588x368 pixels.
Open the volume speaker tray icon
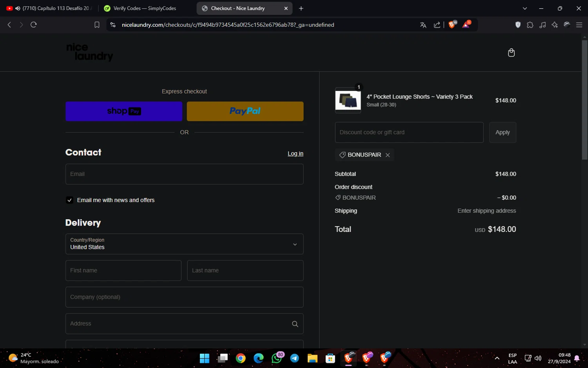point(538,358)
